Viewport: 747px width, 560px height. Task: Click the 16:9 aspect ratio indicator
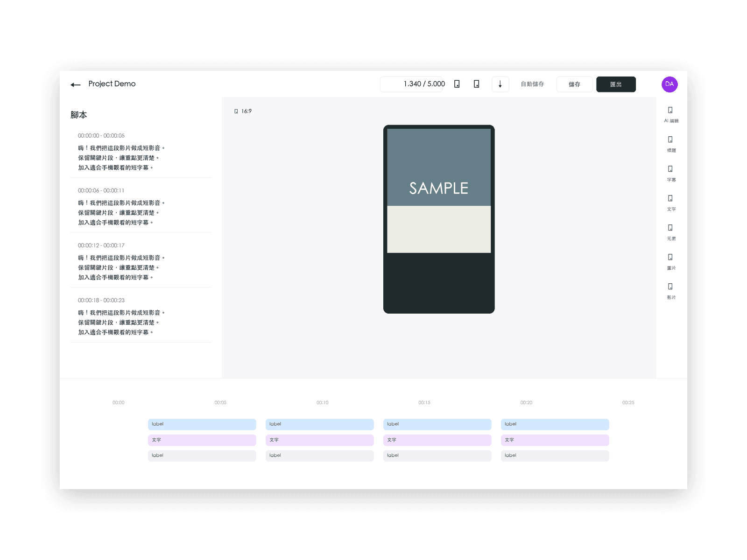[243, 111]
